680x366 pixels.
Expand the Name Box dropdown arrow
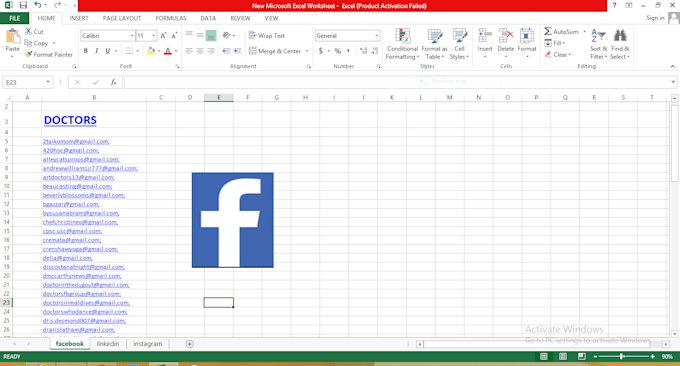point(48,82)
